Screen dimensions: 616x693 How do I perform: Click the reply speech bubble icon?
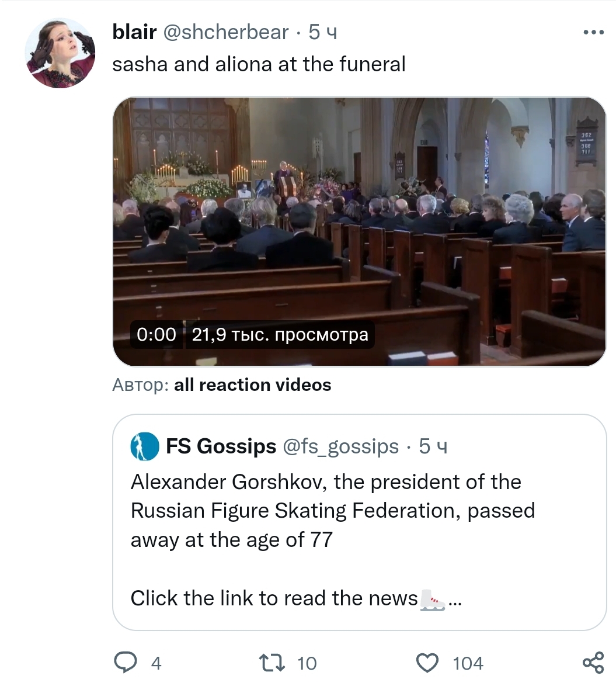pyautogui.click(x=125, y=663)
